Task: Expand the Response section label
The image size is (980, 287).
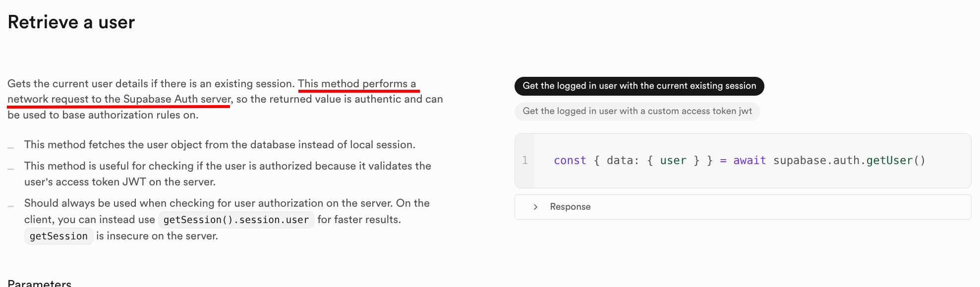Action: 570,207
